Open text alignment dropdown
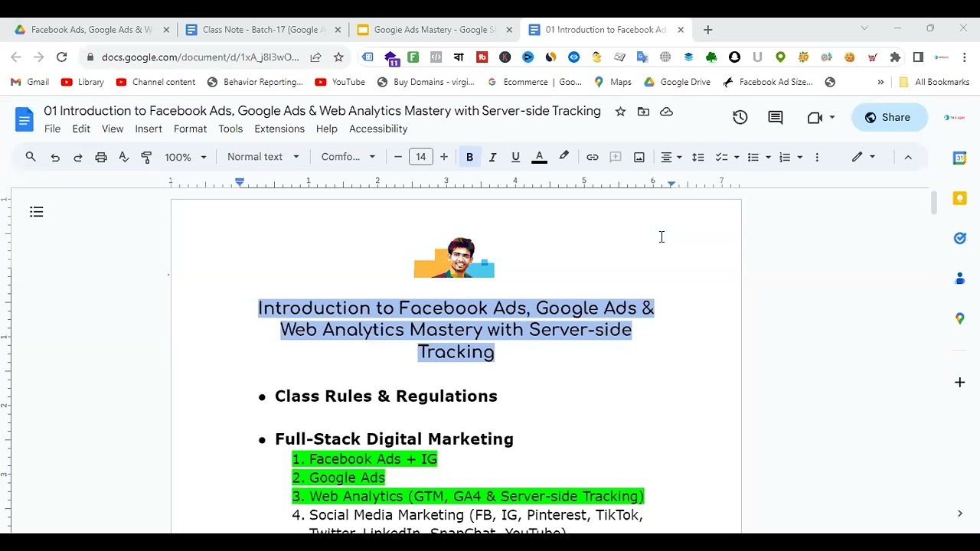Screen dimensions: 980x551 tap(671, 157)
